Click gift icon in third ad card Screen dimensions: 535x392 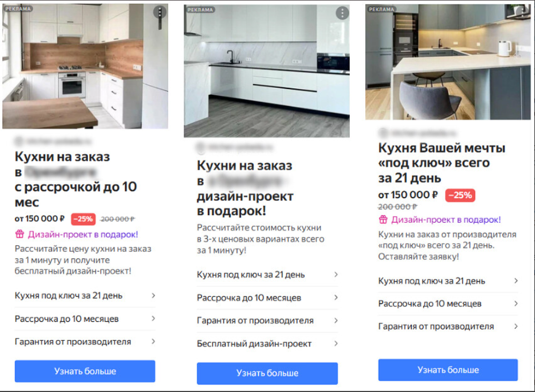tap(383, 220)
